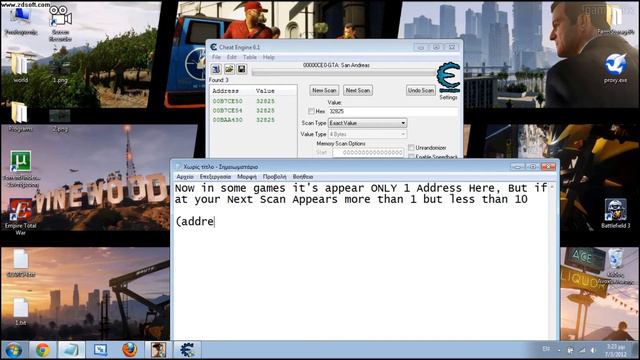Click the Next Scan button
Screen dimensions: 640x360
pos(358,90)
